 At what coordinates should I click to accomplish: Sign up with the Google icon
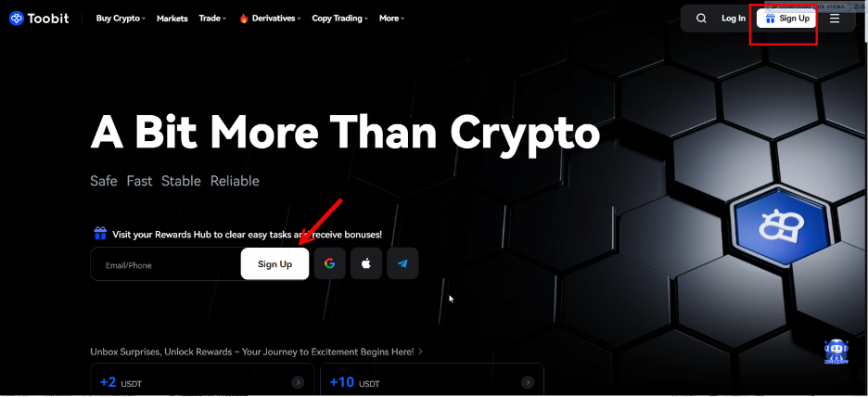[330, 263]
